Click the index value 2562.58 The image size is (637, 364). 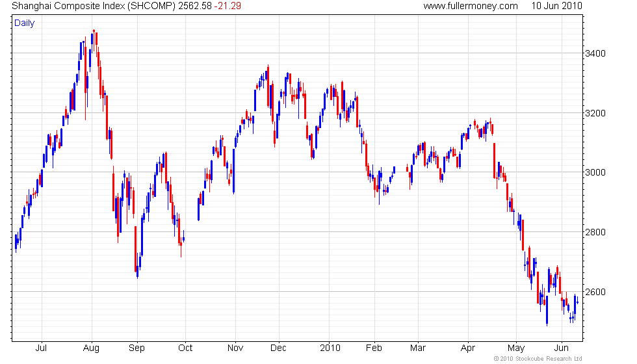pyautogui.click(x=195, y=6)
